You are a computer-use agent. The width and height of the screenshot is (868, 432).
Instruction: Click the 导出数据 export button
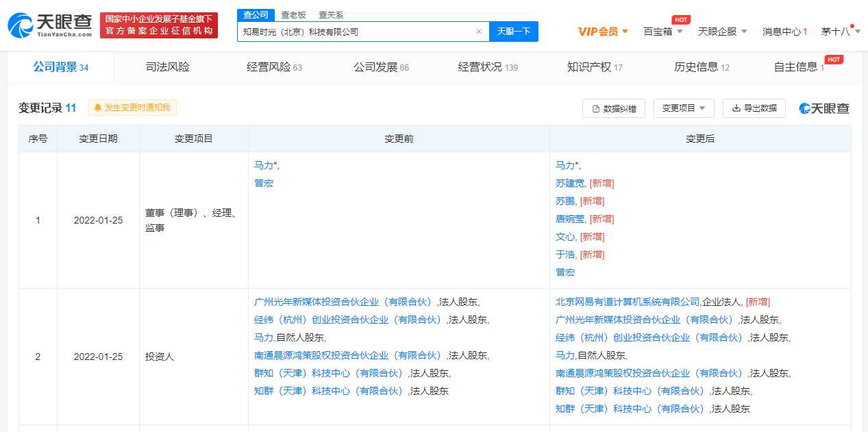[x=754, y=108]
